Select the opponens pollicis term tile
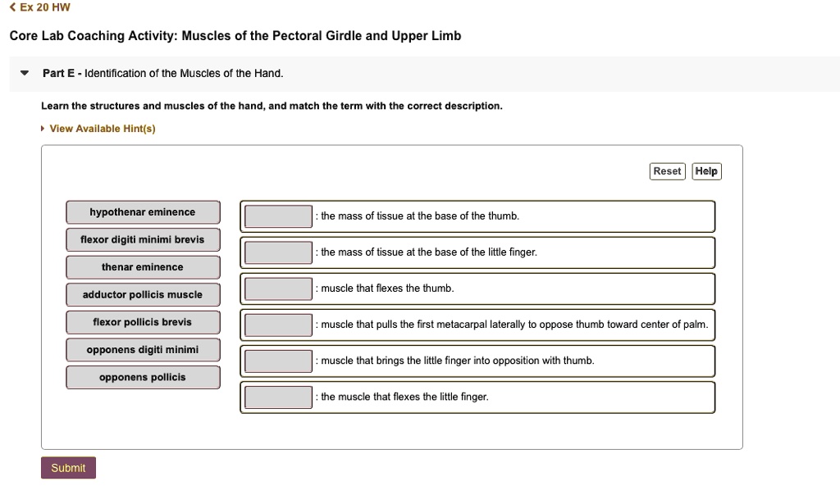Viewport: 840px width, 504px height. pos(143,377)
